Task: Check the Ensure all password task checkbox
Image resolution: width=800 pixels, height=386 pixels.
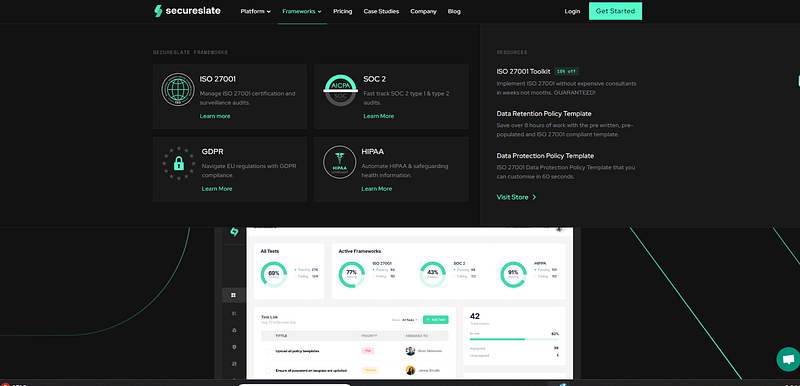Action: coord(268,370)
